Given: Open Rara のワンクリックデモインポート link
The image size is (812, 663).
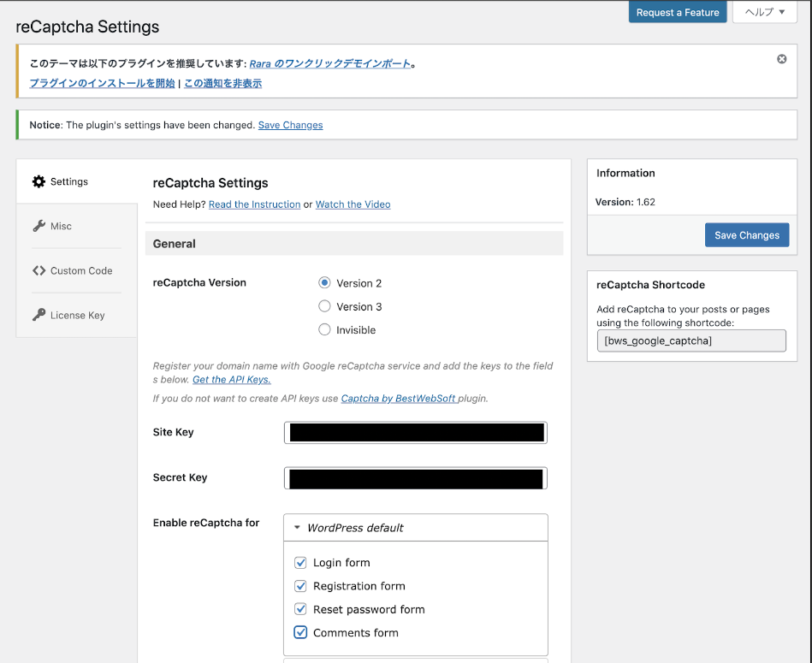Looking at the screenshot, I should pos(330,63).
